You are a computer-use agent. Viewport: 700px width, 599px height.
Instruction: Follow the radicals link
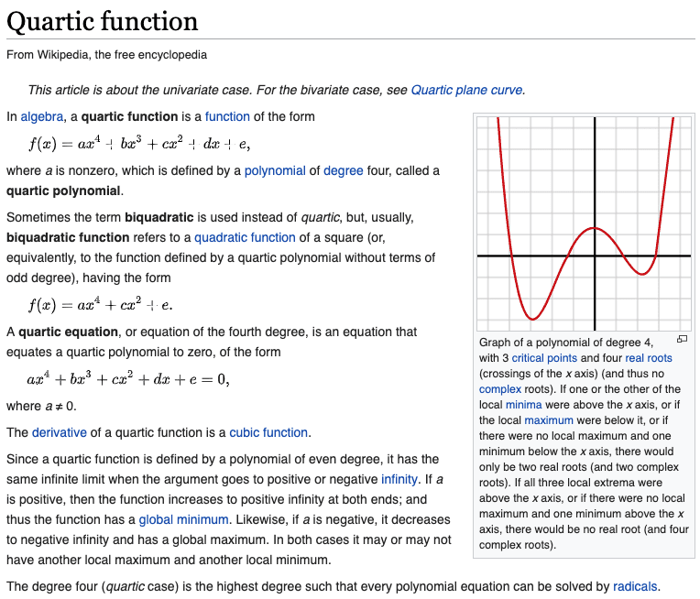click(x=635, y=586)
